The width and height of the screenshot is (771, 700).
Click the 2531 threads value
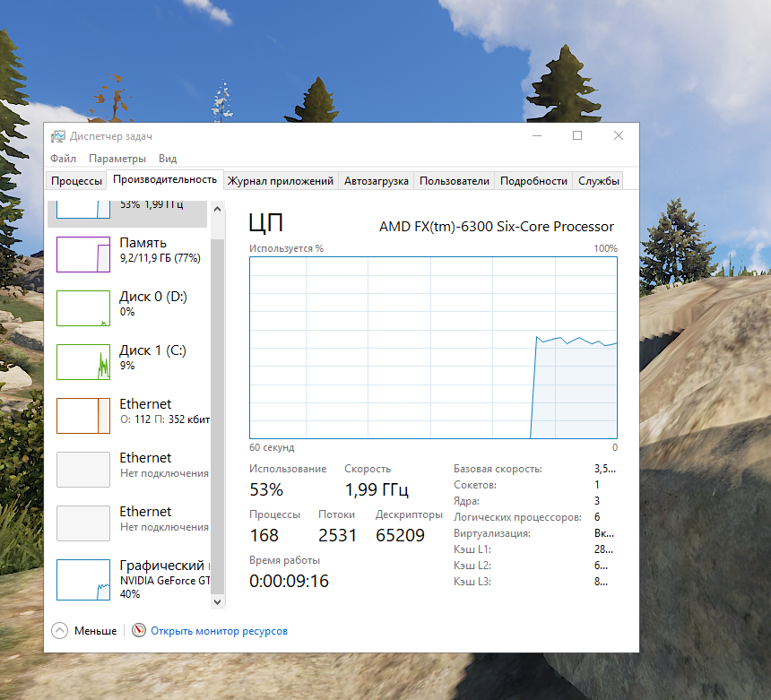[337, 535]
